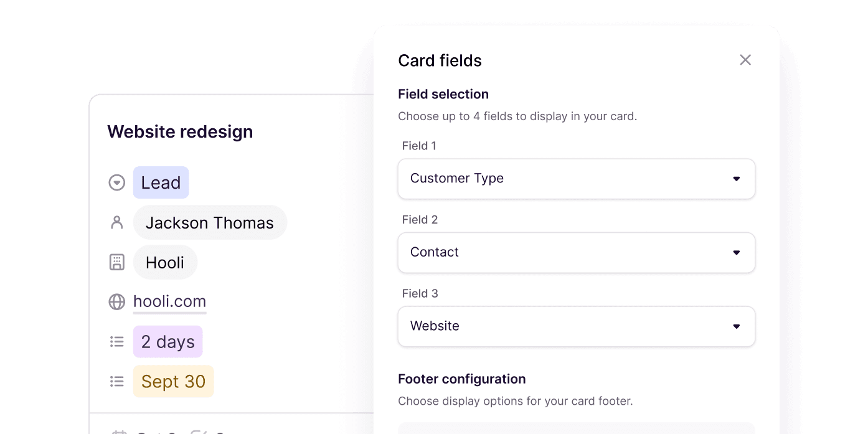Viewport: 868px width, 434px height.
Task: Open the Field 1 Customer Type dropdown
Action: click(x=576, y=179)
